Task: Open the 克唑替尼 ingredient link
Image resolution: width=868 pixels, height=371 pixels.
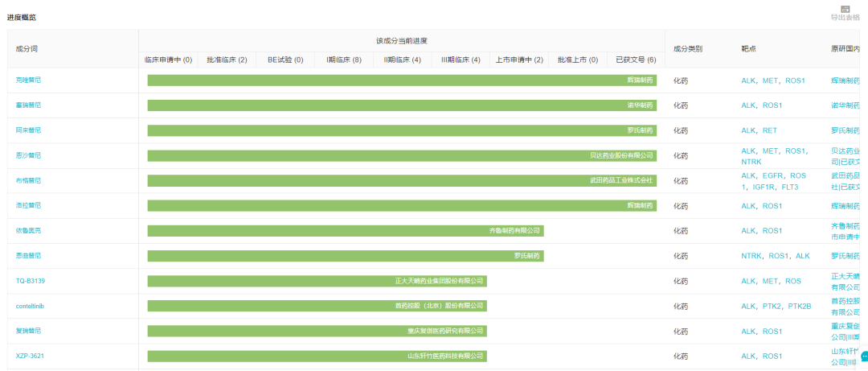Action: 28,80
